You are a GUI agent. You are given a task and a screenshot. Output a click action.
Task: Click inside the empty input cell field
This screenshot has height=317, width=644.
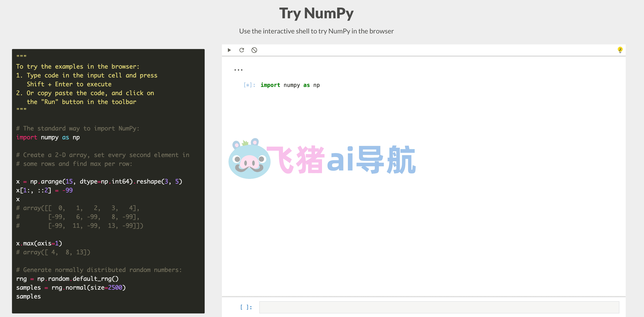[439, 307]
